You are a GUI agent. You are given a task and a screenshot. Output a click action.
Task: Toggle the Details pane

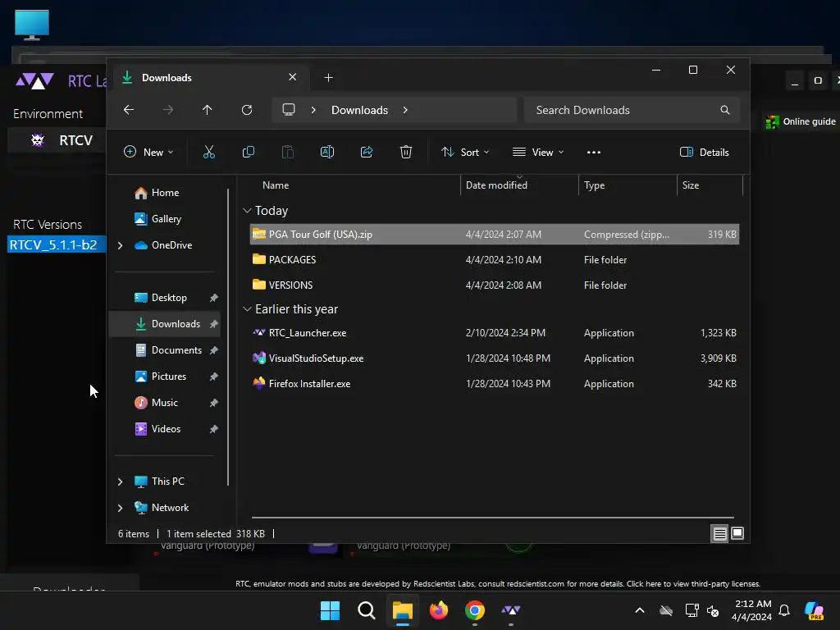(x=704, y=152)
